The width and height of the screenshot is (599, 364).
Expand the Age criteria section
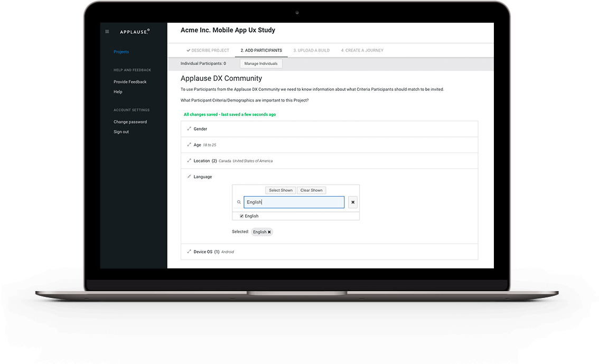tap(189, 145)
